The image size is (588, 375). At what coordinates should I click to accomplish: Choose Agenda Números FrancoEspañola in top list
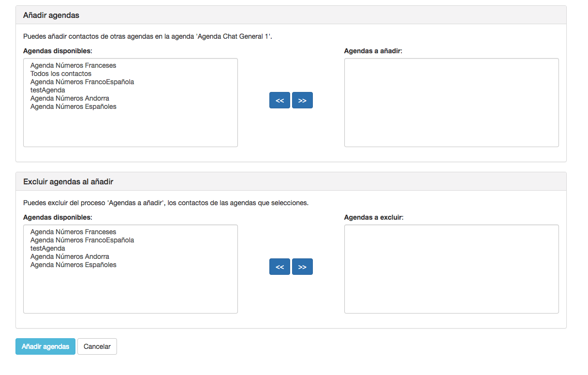click(82, 82)
